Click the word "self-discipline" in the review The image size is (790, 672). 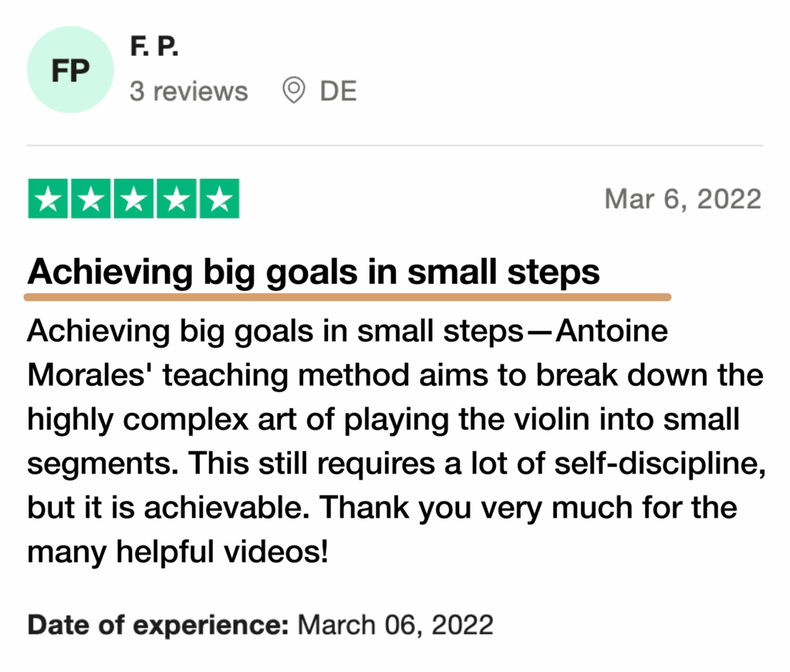point(656,464)
